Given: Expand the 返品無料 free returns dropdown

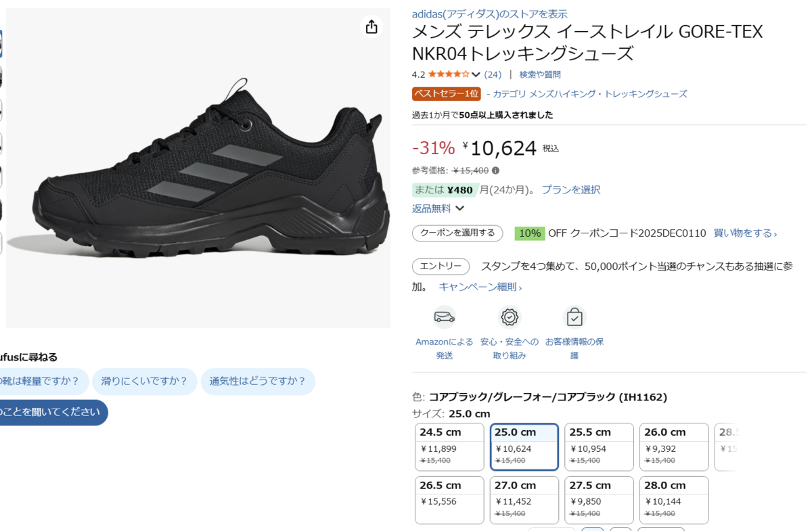Looking at the screenshot, I should pyautogui.click(x=459, y=208).
